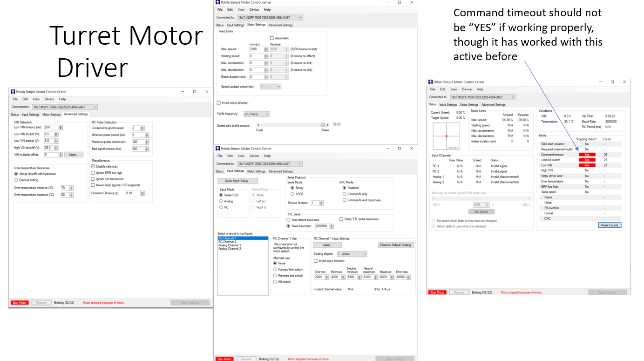Open Connected to dropdown in Advanced Settings window
The width and height of the screenshot is (644, 361).
pyautogui.click(x=65, y=107)
